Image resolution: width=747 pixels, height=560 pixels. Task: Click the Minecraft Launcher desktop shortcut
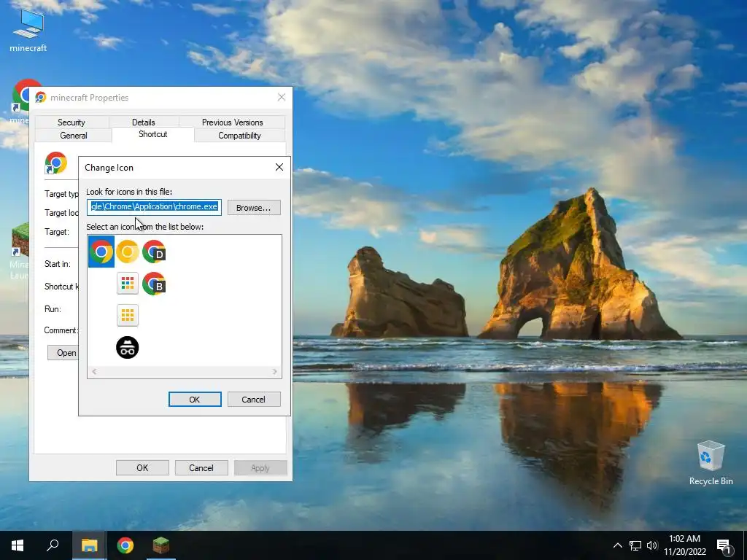(x=19, y=252)
